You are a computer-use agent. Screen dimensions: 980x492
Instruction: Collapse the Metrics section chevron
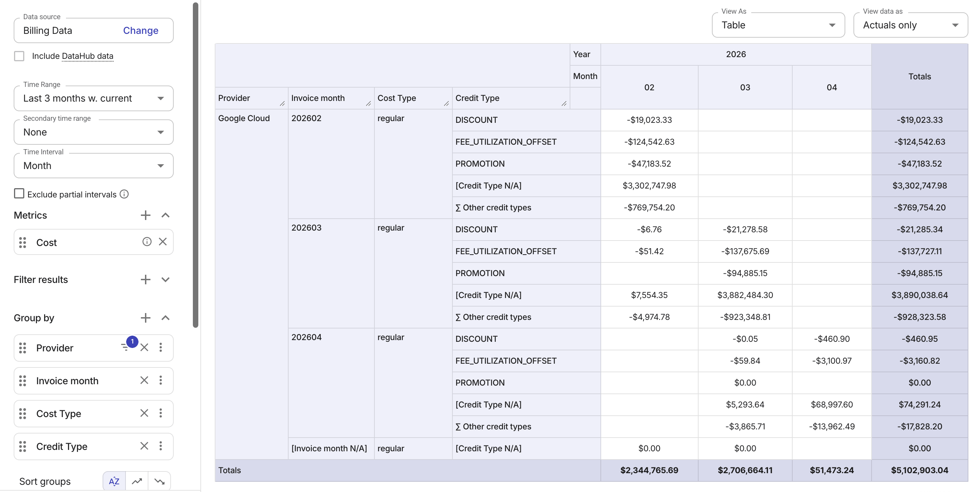coord(165,215)
